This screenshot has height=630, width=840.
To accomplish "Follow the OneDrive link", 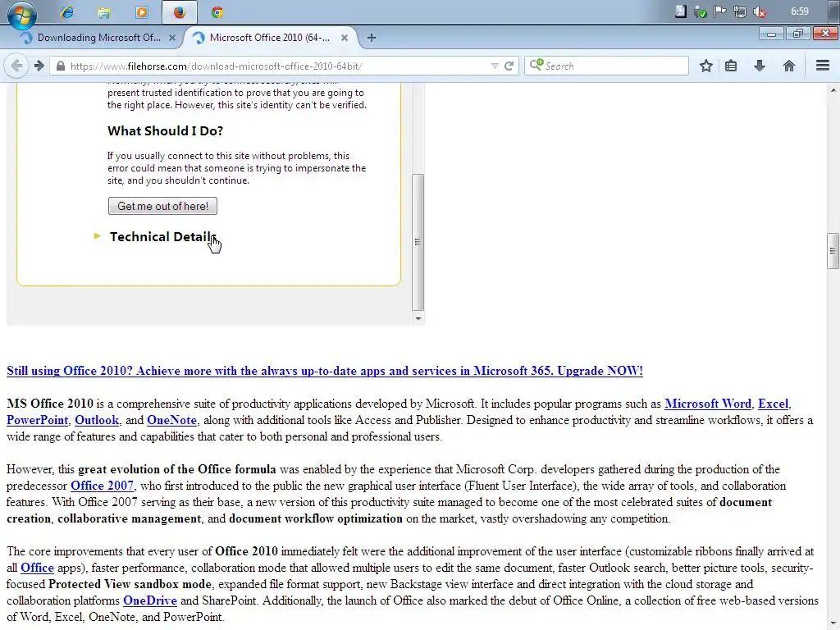I will click(x=150, y=600).
